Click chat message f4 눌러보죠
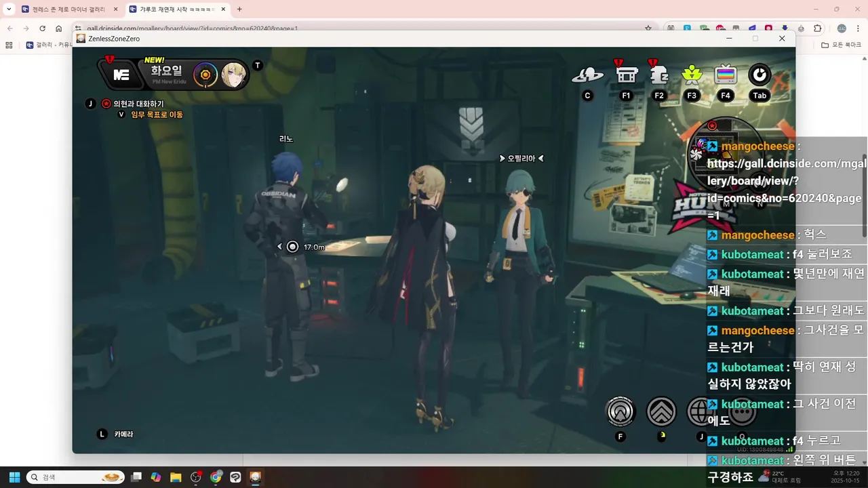 click(x=822, y=254)
